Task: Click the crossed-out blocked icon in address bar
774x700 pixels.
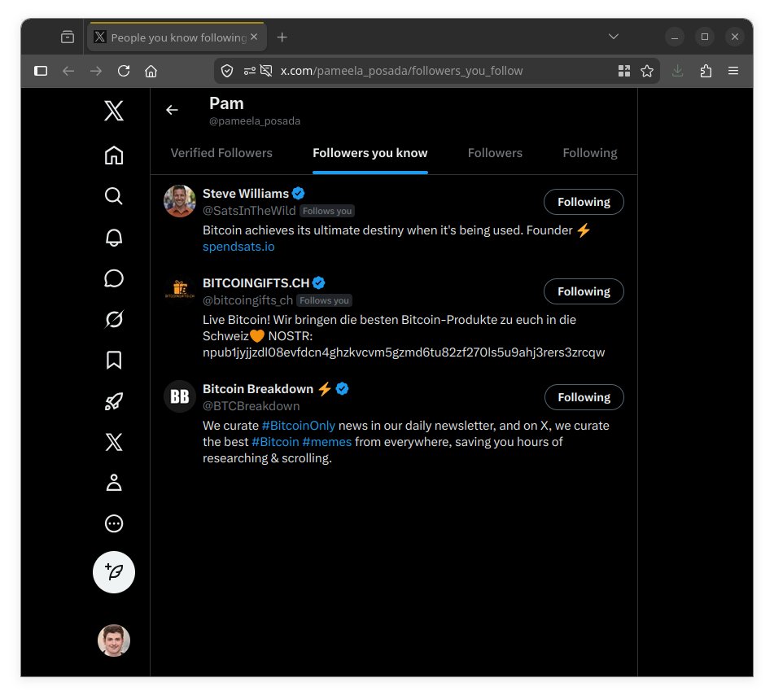Action: [266, 71]
